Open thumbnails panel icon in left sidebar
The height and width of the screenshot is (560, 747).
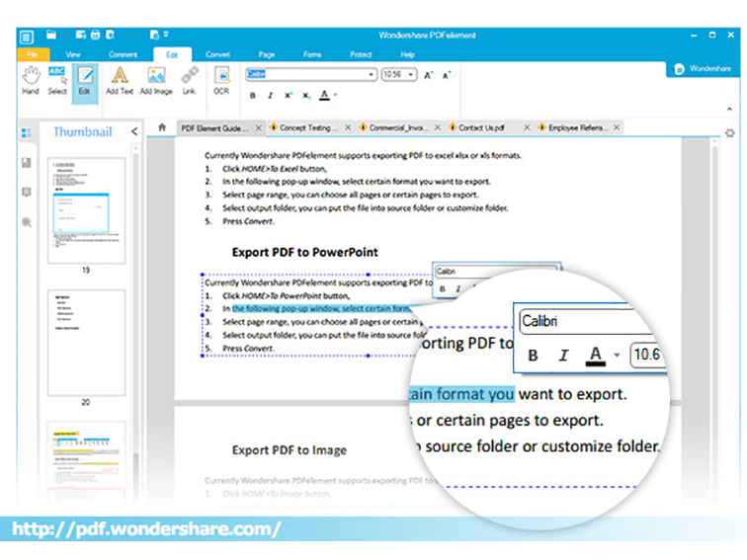click(27, 133)
